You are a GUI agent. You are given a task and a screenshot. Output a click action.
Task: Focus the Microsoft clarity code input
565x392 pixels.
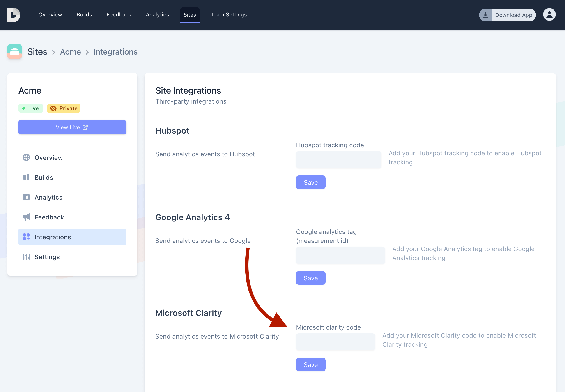[335, 342]
